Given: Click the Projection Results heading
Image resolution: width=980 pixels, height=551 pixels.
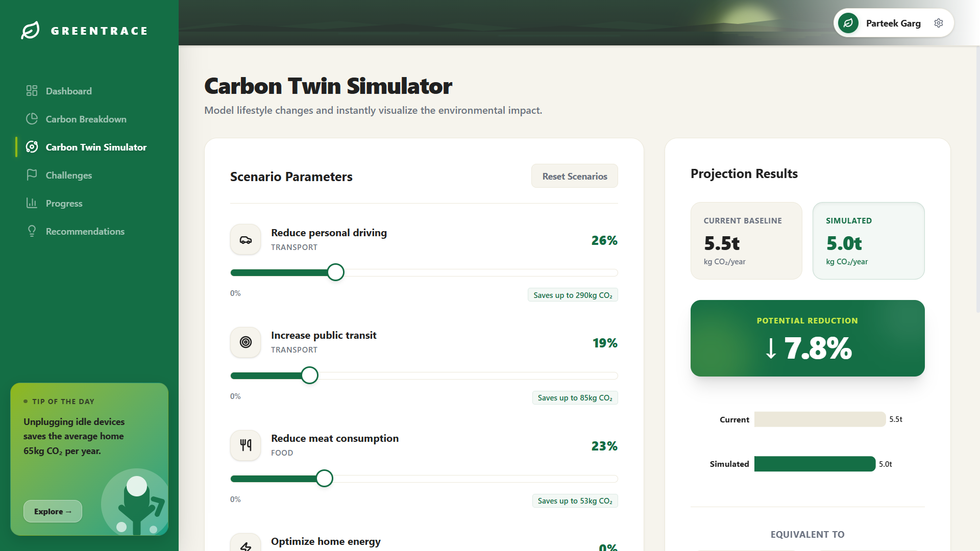Looking at the screenshot, I should point(744,173).
